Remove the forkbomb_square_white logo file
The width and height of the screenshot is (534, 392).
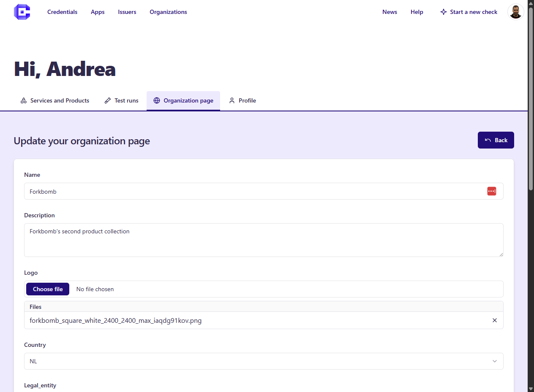495,320
